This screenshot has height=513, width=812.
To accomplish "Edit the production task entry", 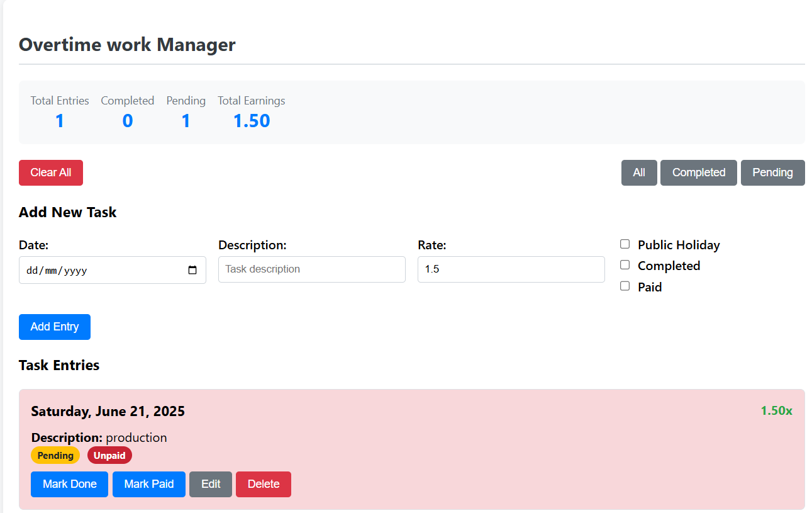I will (x=211, y=484).
